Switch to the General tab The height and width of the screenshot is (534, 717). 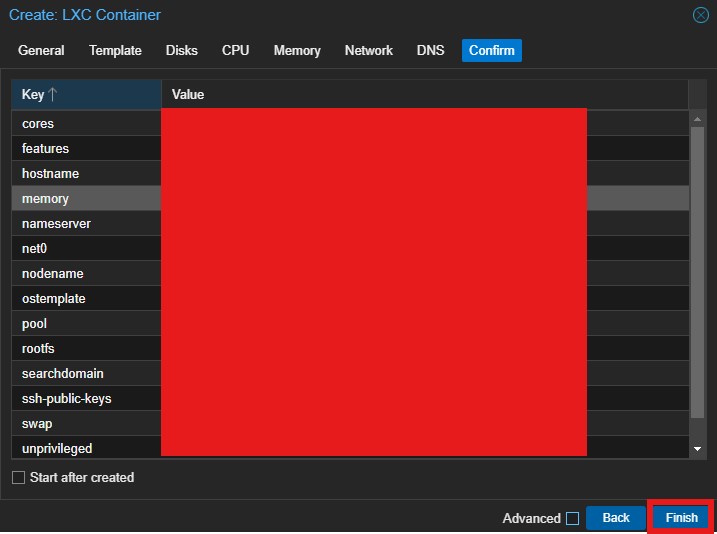click(x=41, y=50)
